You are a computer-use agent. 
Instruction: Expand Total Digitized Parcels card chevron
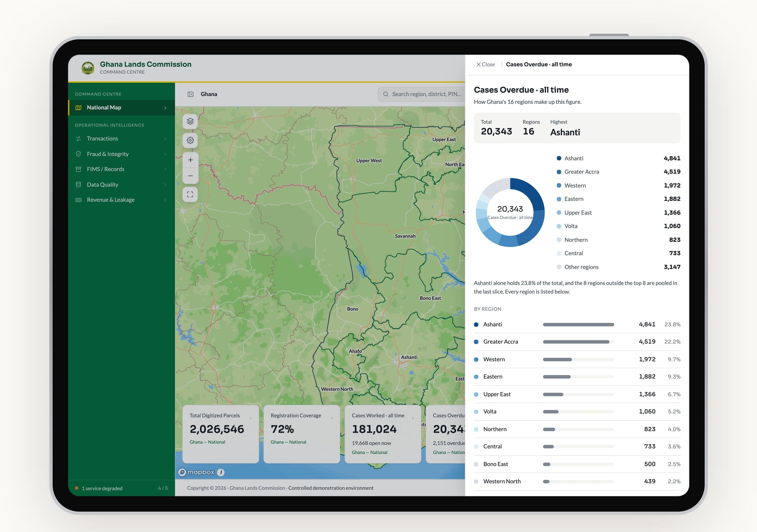(250, 418)
